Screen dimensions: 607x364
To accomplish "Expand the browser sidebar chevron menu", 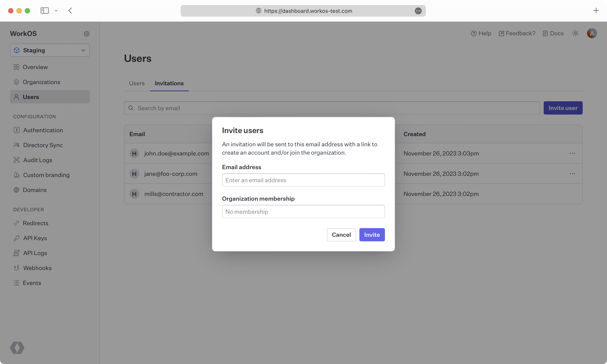I will coord(56,11).
